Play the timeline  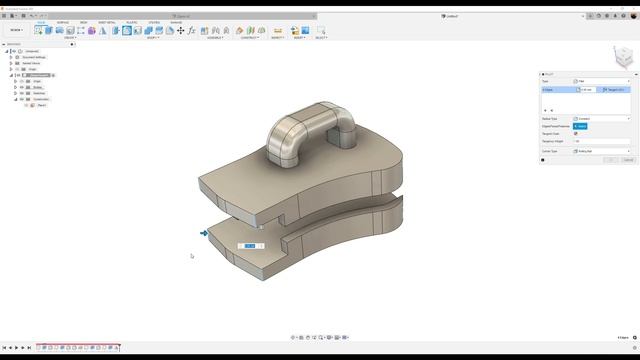coord(16,348)
